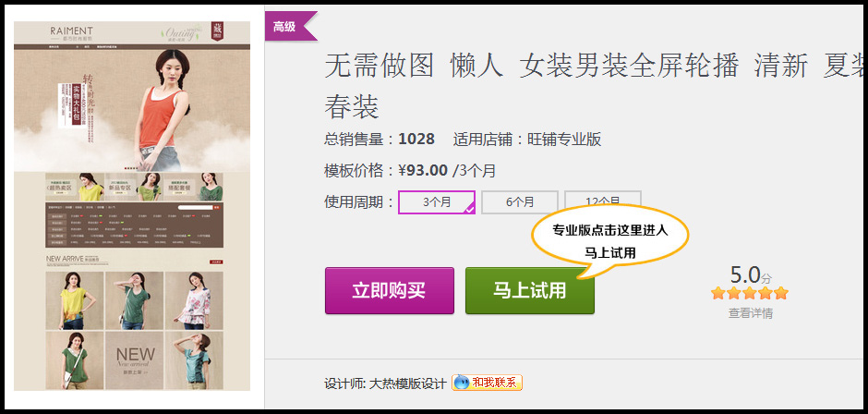Viewport: 868px width, 414px height.
Task: Select the 3个月 usage period option
Action: (x=437, y=202)
